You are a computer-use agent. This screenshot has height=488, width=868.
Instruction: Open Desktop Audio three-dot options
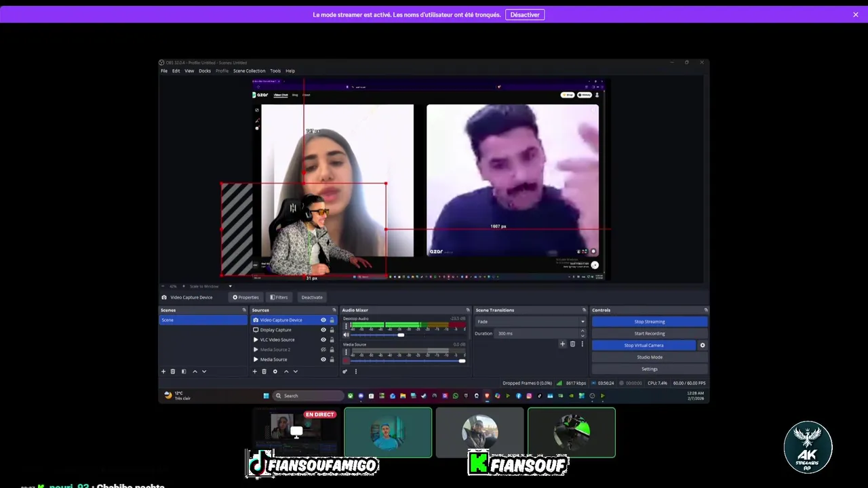click(x=346, y=326)
